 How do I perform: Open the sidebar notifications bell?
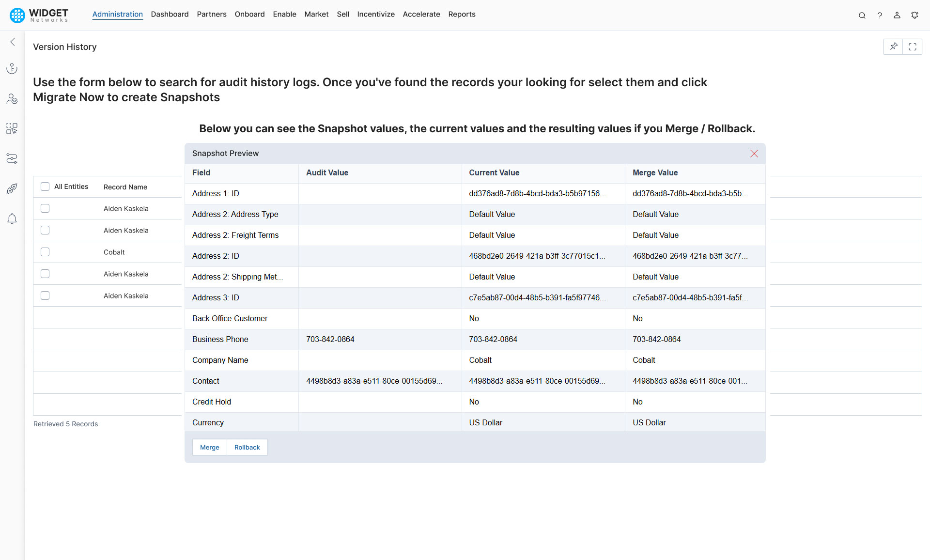[x=12, y=219]
